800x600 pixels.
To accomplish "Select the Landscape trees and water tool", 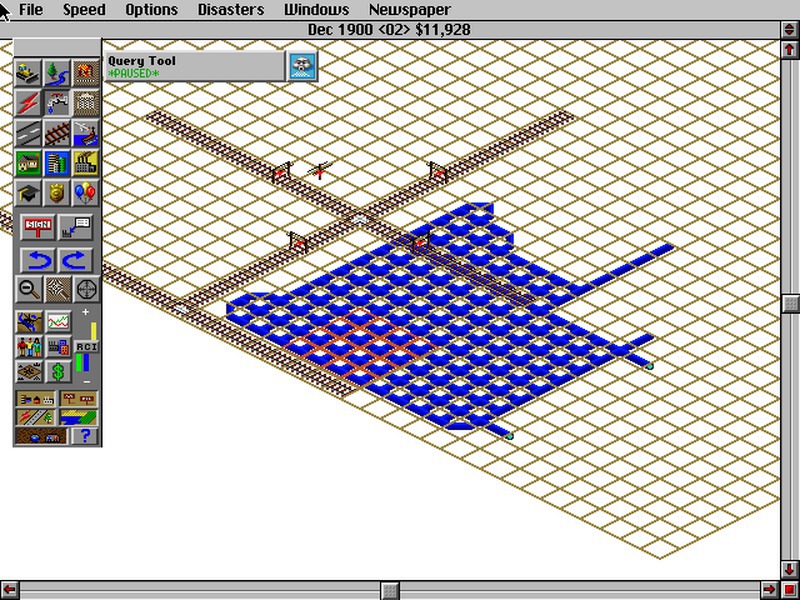I will coord(57,73).
